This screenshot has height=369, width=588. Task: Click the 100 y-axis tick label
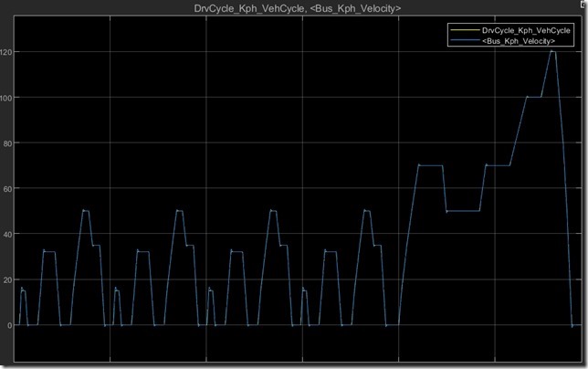pos(5,98)
